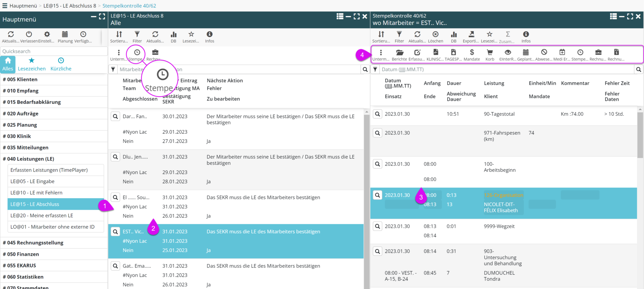Open Planung calendar icon in Hauptmenü
The width and height of the screenshot is (644, 289).
pos(65,37)
